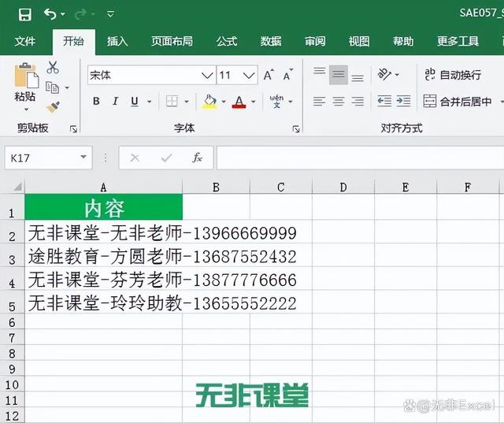This screenshot has height=423, width=504.
Task: Click the text Orientation icon
Action: [384, 75]
